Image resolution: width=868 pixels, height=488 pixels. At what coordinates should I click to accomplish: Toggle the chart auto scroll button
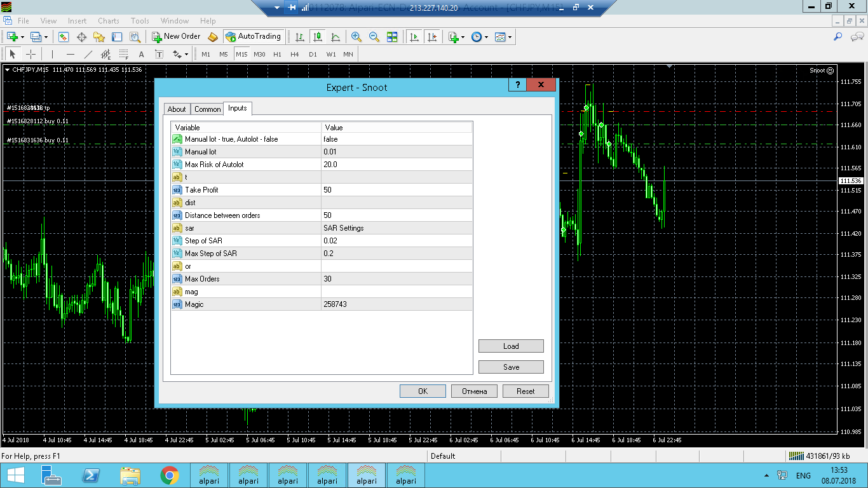pyautogui.click(x=414, y=37)
